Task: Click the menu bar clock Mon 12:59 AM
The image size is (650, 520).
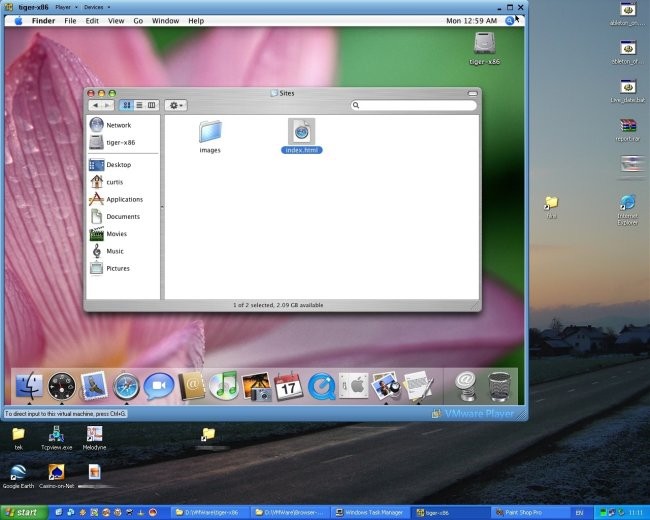Action: (471, 21)
